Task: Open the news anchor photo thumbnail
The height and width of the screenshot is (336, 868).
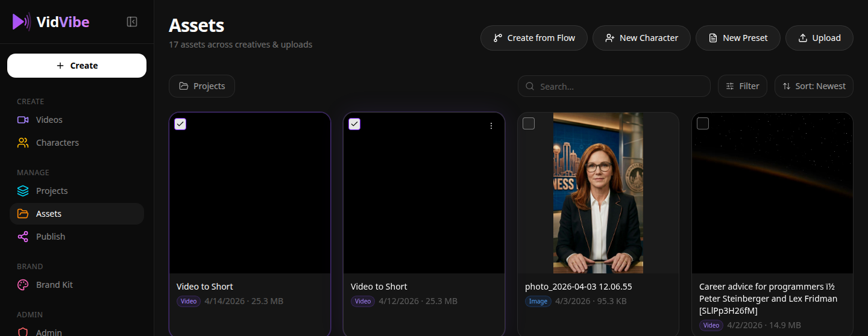Action: click(598, 193)
